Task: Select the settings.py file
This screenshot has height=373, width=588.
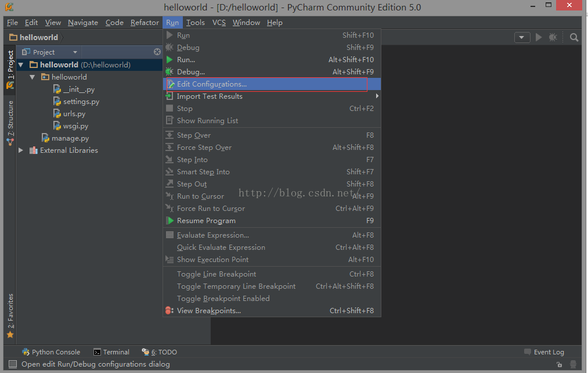Action: 76,101
